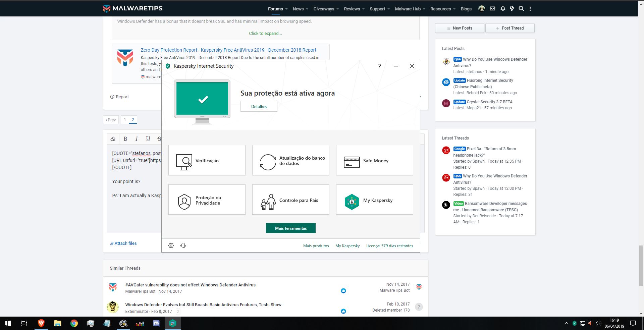Image resolution: width=644 pixels, height=330 pixels.
Task: Open My Kaspersky link in the footer
Action: [347, 246]
